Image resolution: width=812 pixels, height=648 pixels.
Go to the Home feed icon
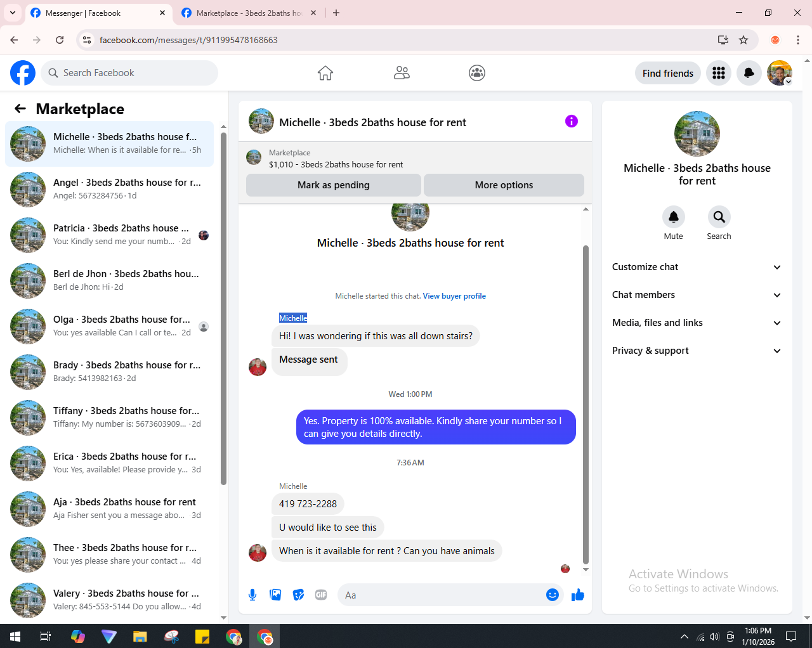coord(325,73)
